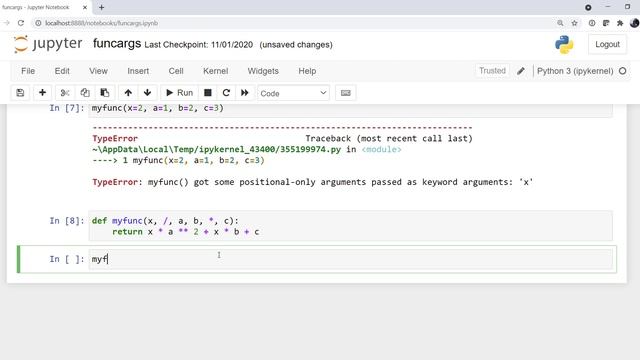
Task: Focus the empty input cell containing myf
Action: click(351, 259)
